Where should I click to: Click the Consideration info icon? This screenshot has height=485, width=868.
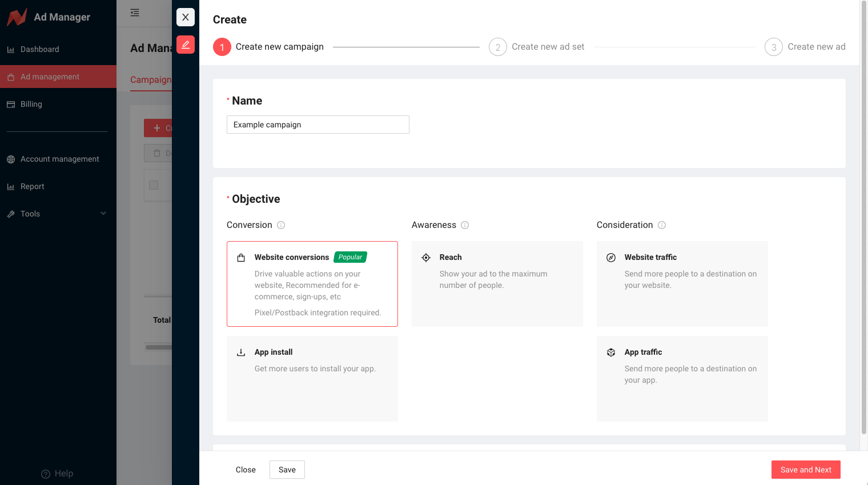pos(662,225)
